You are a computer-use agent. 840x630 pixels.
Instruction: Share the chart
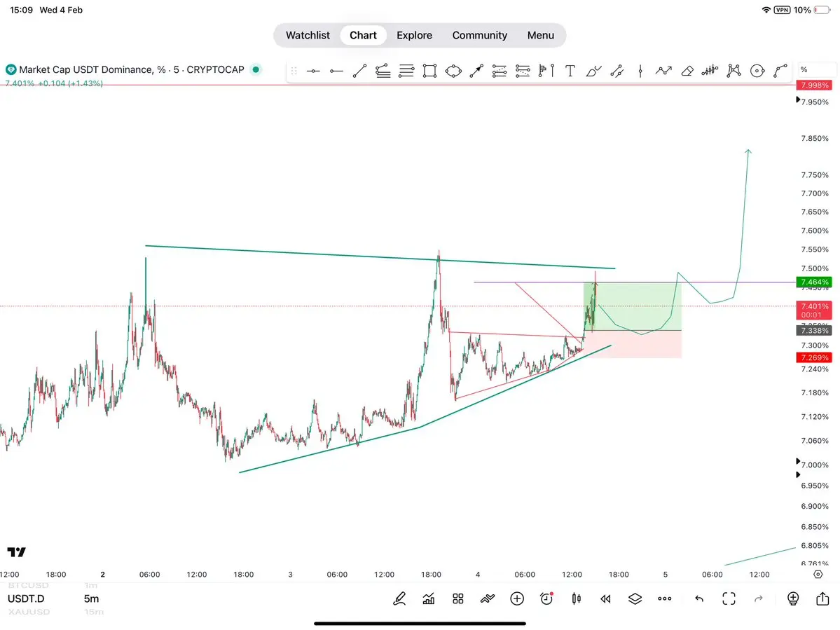(822, 598)
